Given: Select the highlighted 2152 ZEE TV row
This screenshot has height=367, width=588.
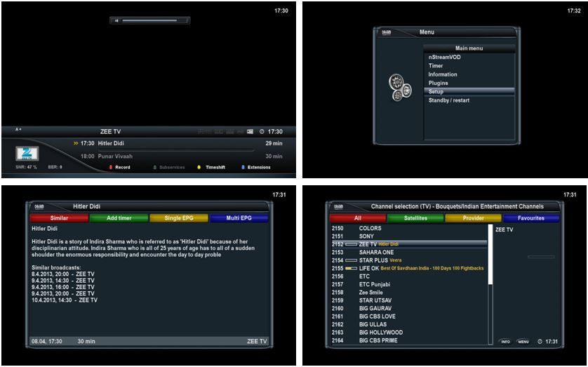Looking at the screenshot, I should click(x=409, y=244).
